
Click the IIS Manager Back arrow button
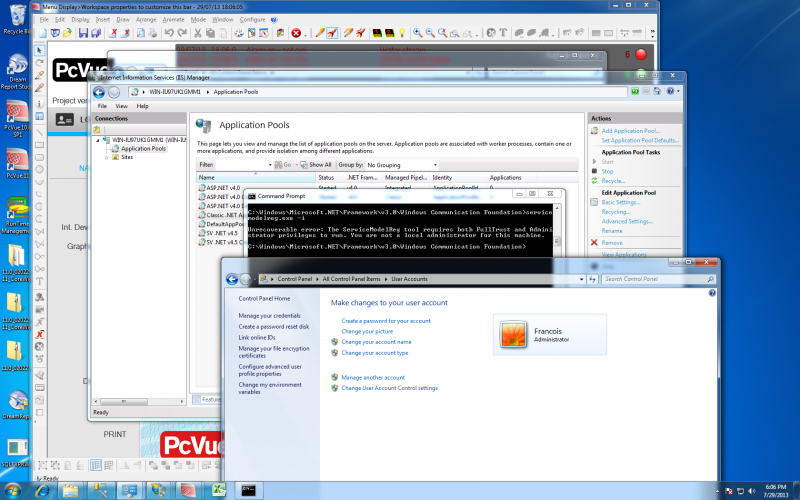pos(98,92)
